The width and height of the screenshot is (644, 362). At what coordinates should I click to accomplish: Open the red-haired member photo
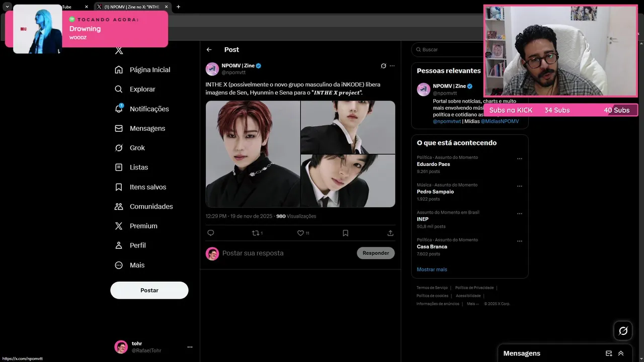253,154
